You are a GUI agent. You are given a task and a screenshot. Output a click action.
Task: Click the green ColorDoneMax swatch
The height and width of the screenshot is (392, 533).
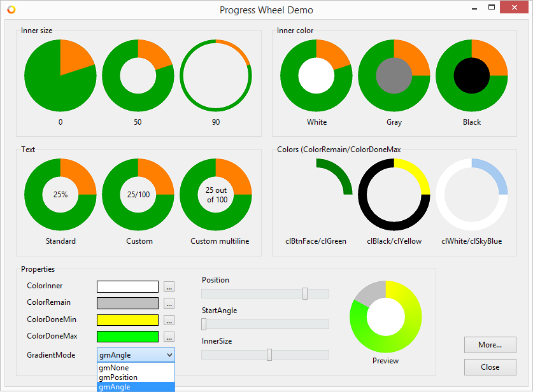click(127, 337)
